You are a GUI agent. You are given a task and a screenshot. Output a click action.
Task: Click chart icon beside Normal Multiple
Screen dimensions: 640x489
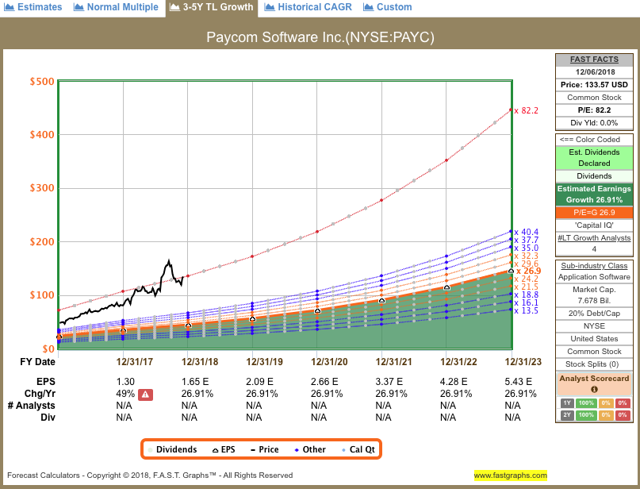point(78,7)
